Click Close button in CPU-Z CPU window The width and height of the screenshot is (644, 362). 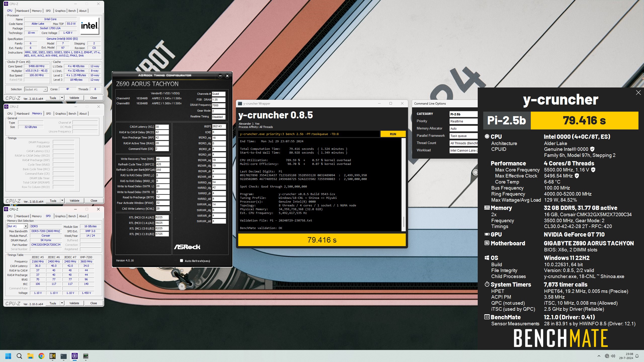(x=94, y=98)
